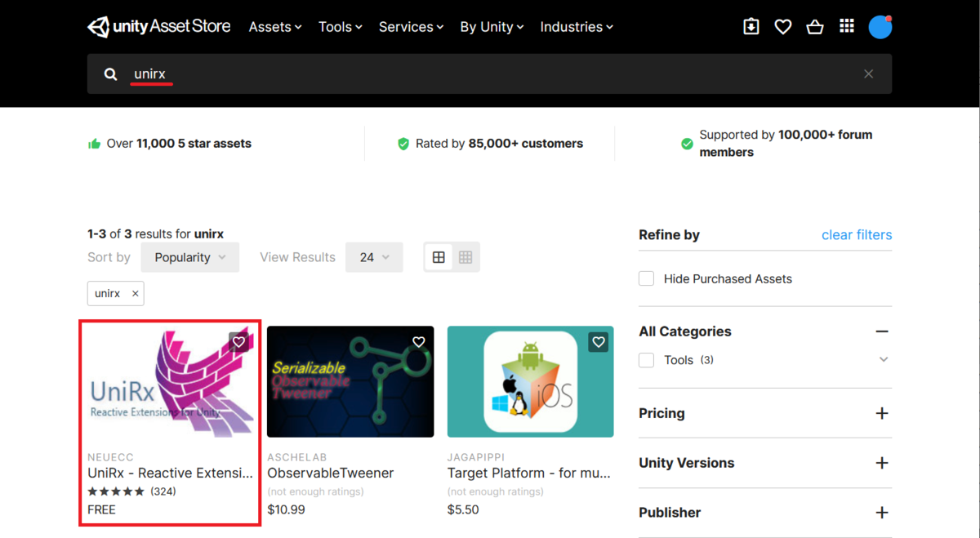
Task: Collapse the All Categories section
Action: (882, 331)
